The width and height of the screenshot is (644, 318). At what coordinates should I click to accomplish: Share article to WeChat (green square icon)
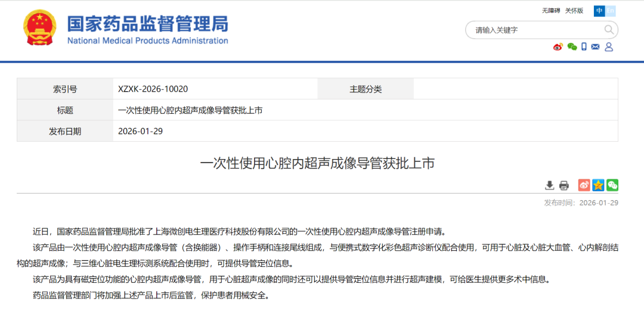tap(612, 185)
